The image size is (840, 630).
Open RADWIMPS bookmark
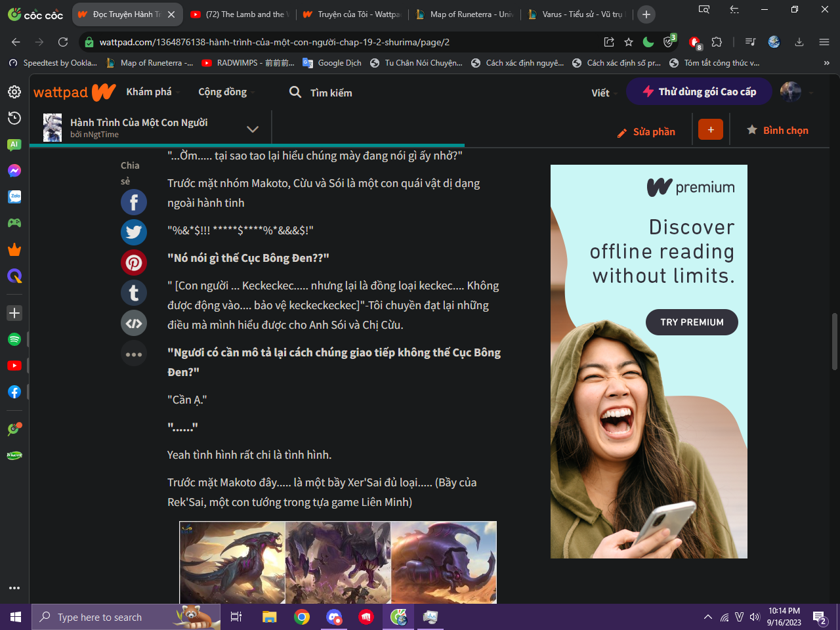click(248, 63)
